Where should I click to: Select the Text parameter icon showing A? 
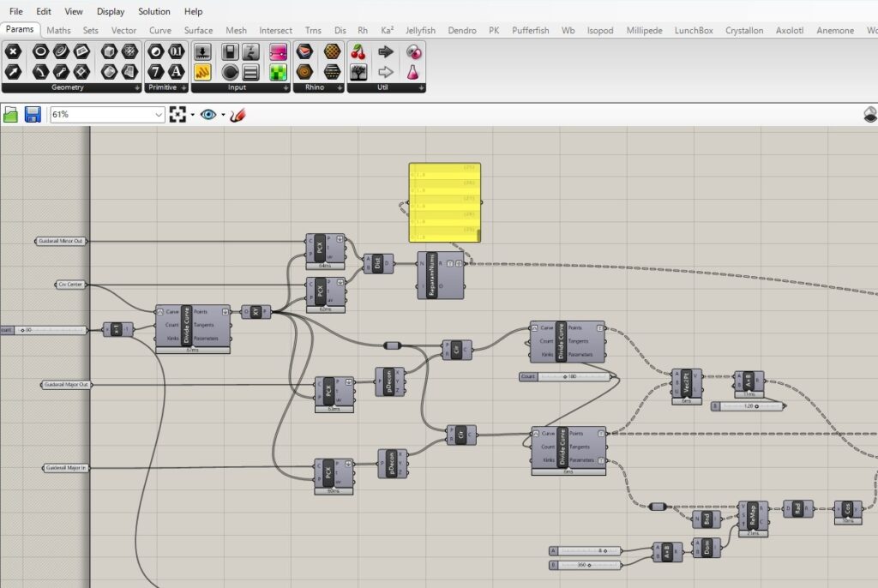(x=176, y=72)
